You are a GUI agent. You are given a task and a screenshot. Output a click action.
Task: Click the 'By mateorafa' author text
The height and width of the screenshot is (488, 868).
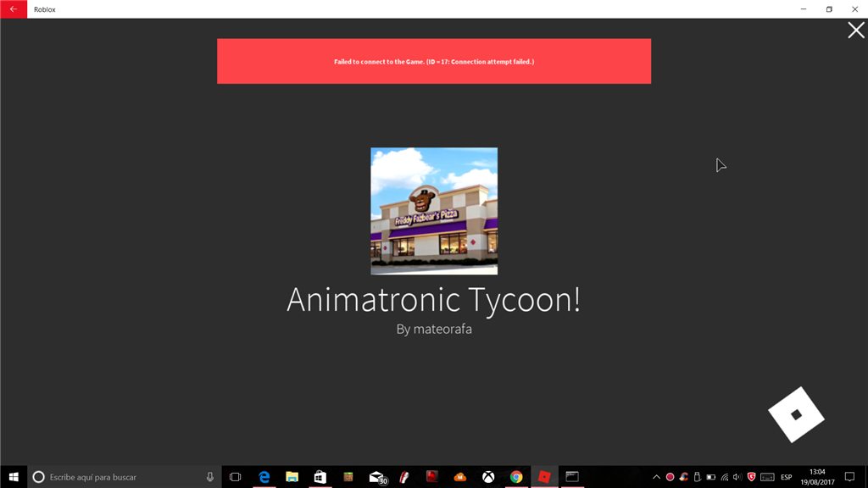434,330
